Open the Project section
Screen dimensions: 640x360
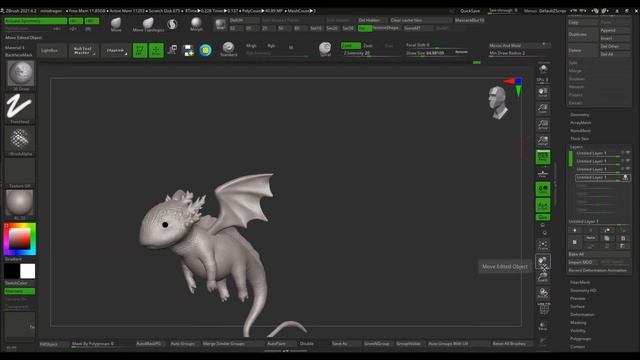click(576, 95)
